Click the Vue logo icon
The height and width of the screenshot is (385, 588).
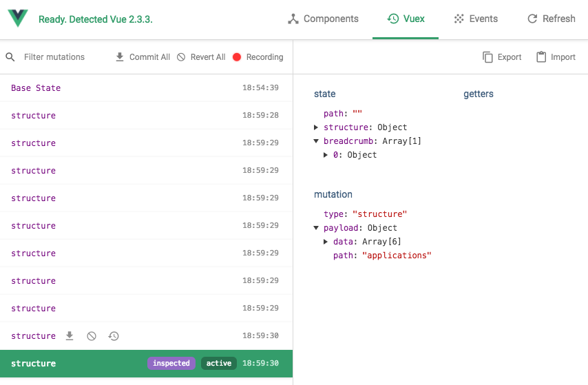[18, 18]
